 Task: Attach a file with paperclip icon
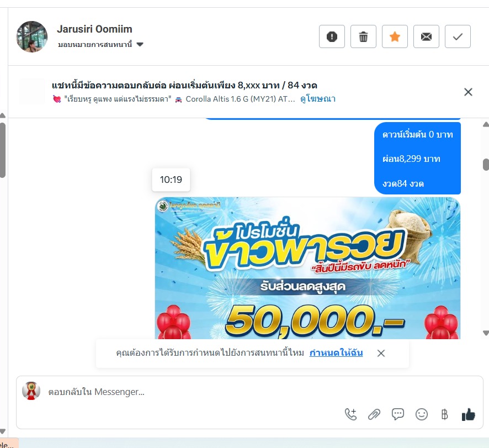(x=374, y=414)
